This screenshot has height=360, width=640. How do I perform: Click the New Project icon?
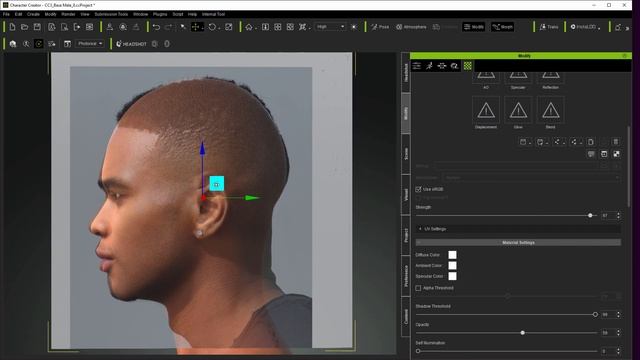(12, 27)
